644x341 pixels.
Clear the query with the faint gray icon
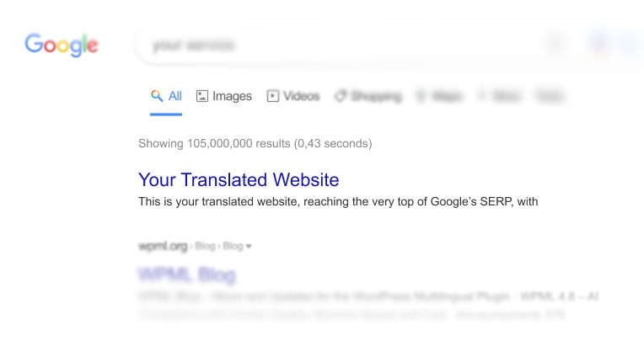tap(556, 43)
